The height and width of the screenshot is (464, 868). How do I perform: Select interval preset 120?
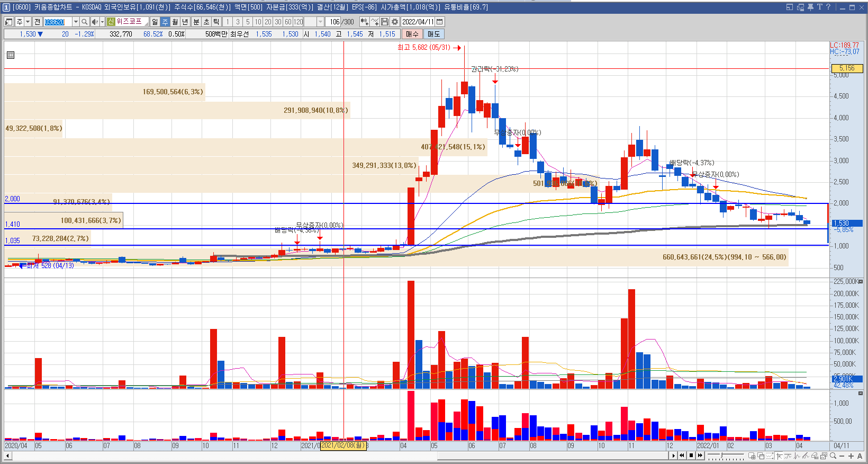click(x=299, y=22)
